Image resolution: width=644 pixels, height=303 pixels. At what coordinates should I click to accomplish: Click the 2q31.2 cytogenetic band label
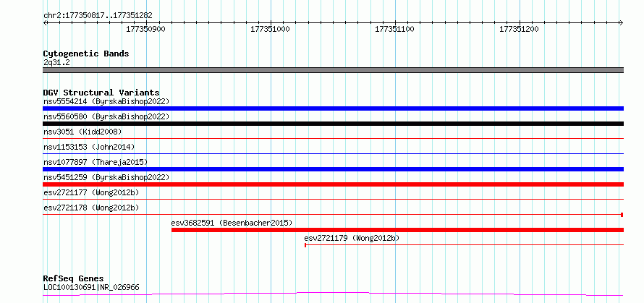[56, 62]
